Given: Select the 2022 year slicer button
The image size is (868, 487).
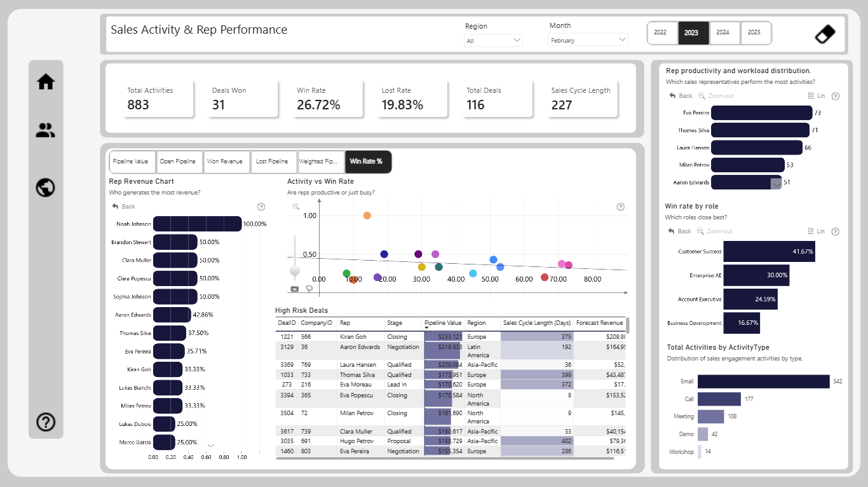Looking at the screenshot, I should [x=661, y=32].
